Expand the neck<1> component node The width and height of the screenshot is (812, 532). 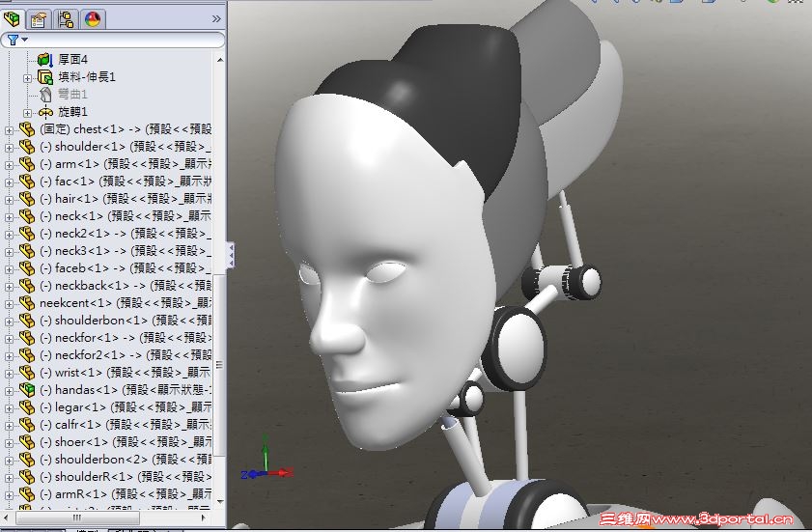(x=9, y=217)
